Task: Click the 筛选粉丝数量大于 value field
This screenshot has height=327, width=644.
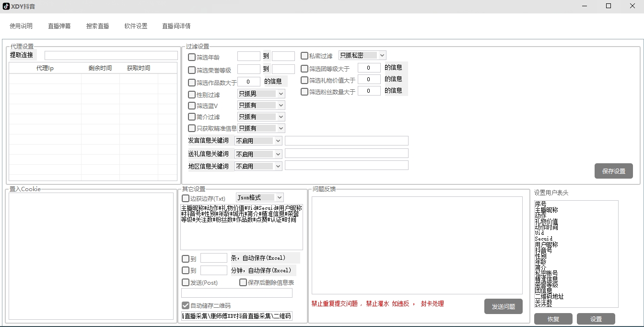Action: [369, 91]
